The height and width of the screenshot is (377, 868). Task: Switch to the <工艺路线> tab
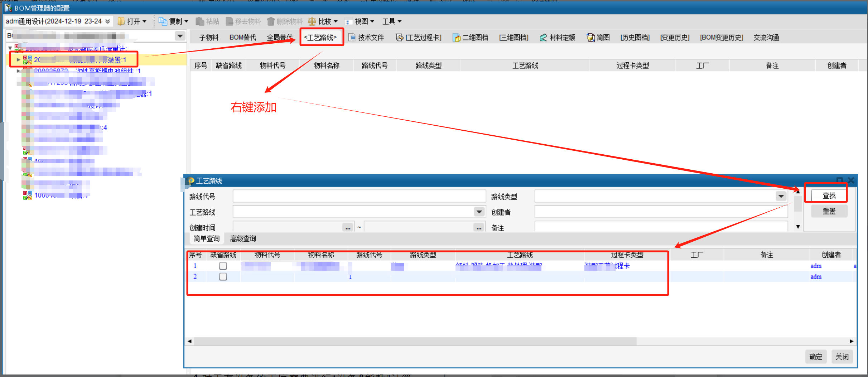coord(320,38)
